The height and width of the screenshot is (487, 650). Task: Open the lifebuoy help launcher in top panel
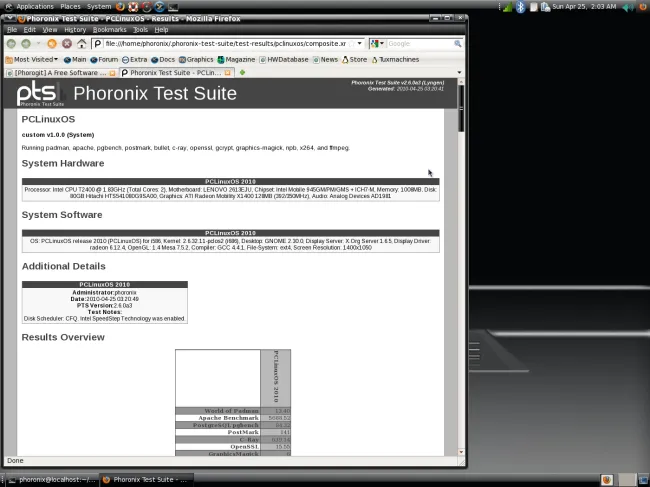pos(133,7)
